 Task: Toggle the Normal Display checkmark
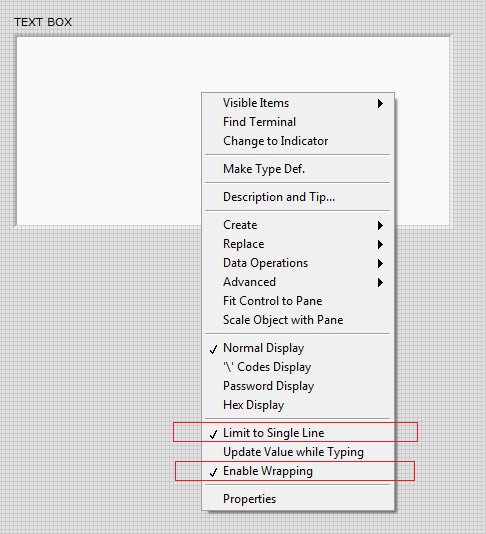click(x=298, y=348)
